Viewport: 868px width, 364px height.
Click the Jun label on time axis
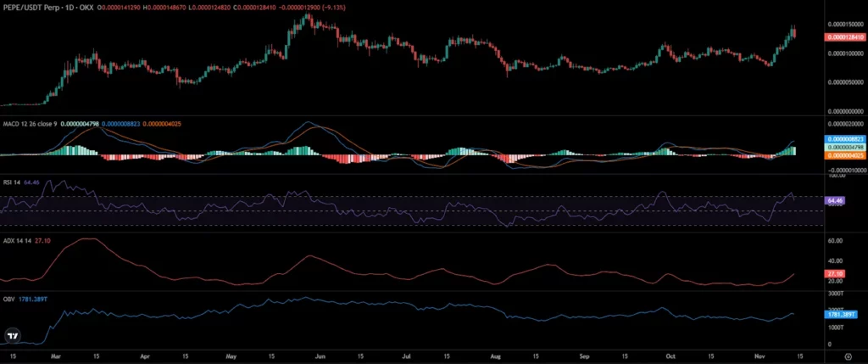(320, 356)
